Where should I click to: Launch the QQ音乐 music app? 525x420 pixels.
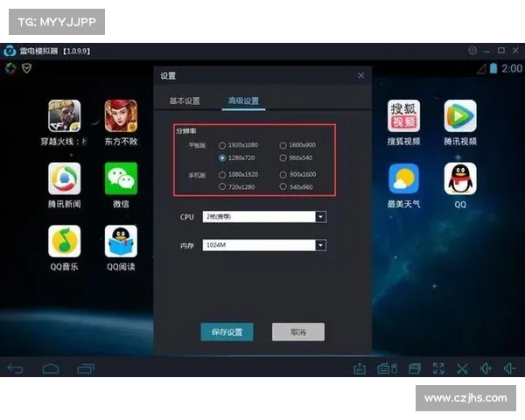coord(64,241)
